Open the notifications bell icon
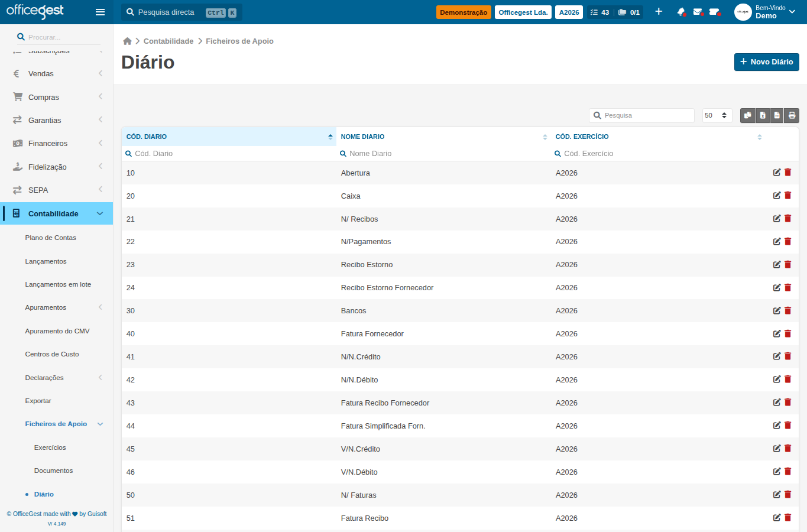 click(681, 12)
